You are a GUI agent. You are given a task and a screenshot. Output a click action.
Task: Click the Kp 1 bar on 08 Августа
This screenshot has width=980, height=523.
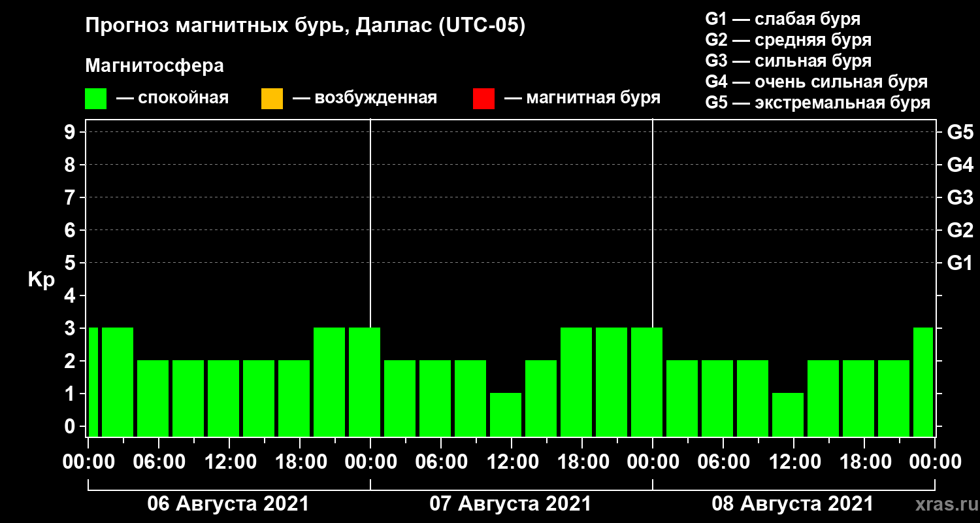coord(788,414)
